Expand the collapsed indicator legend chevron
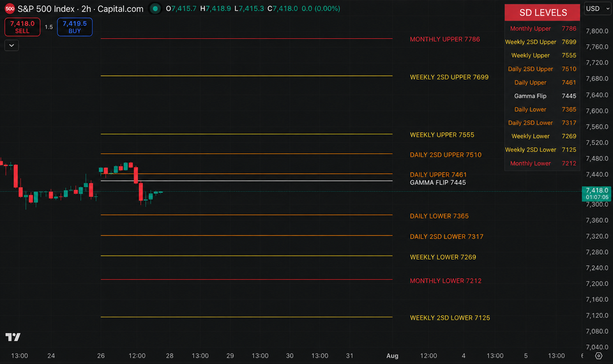The image size is (613, 364). pyautogui.click(x=11, y=45)
